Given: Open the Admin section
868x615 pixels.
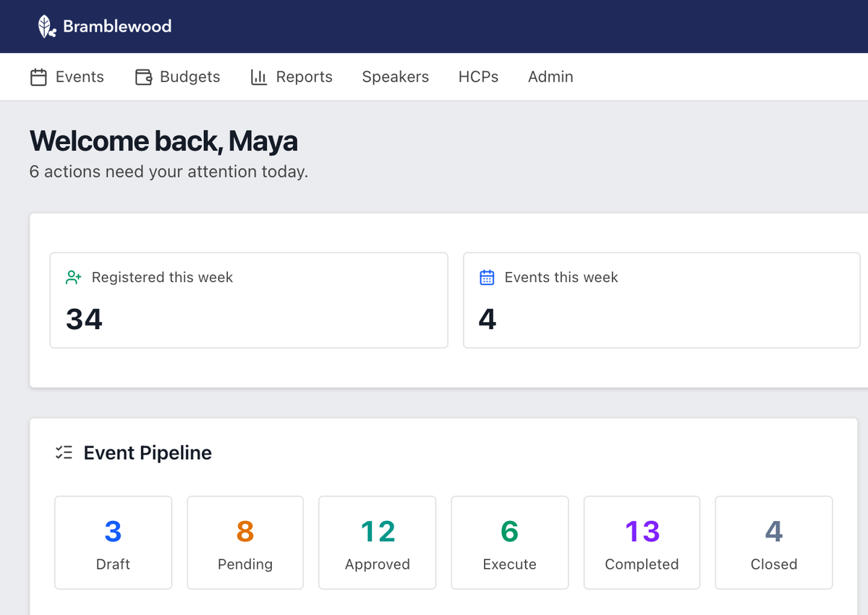Looking at the screenshot, I should tap(550, 77).
